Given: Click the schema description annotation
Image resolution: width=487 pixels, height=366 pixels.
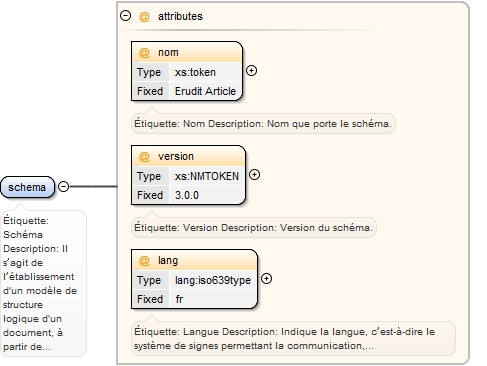Looking at the screenshot, I should (43, 284).
